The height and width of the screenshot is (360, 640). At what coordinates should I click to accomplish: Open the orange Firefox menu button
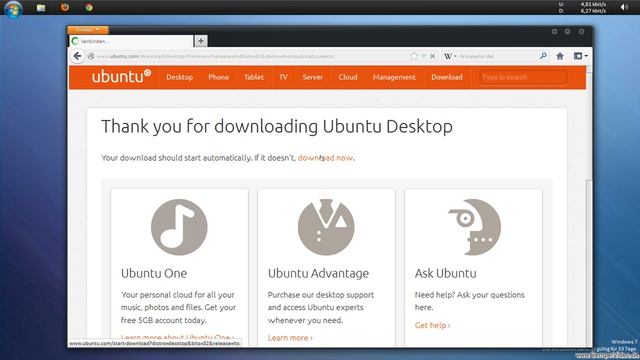88,30
